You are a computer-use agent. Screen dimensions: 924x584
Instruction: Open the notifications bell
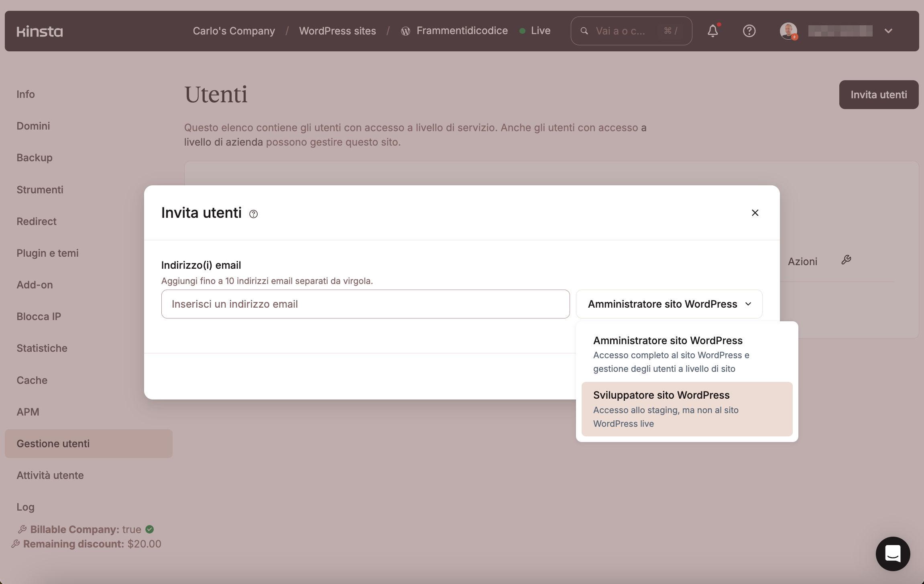coord(713,31)
